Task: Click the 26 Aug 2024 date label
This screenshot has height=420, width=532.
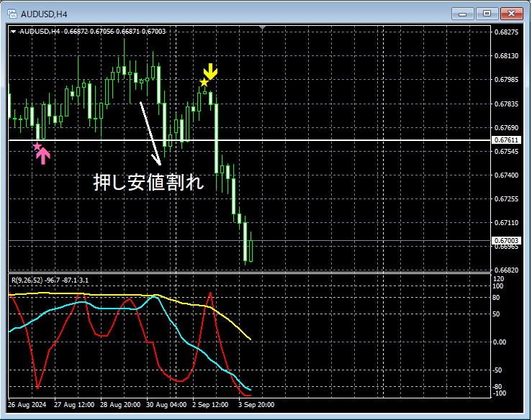Action: pos(27,405)
